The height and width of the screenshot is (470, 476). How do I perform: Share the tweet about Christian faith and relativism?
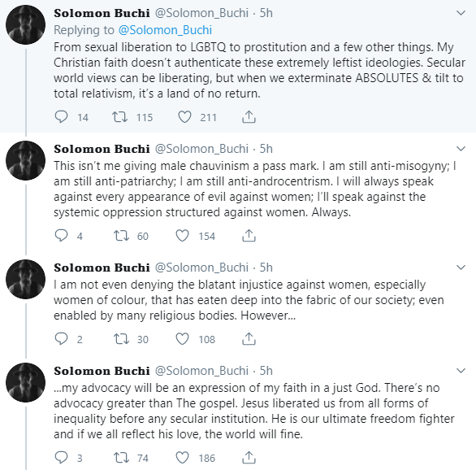pyautogui.click(x=249, y=116)
